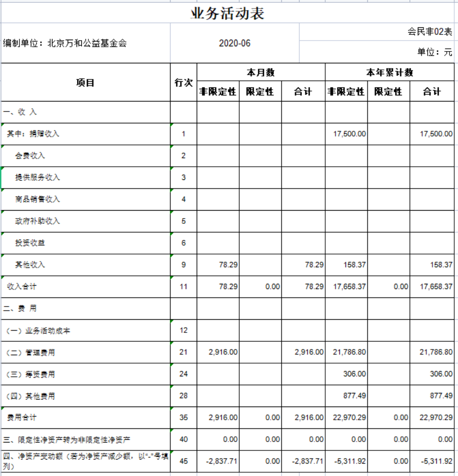Screen dimensions: 458x476
Task: Click the 项目 column header cell
Action: click(x=86, y=83)
